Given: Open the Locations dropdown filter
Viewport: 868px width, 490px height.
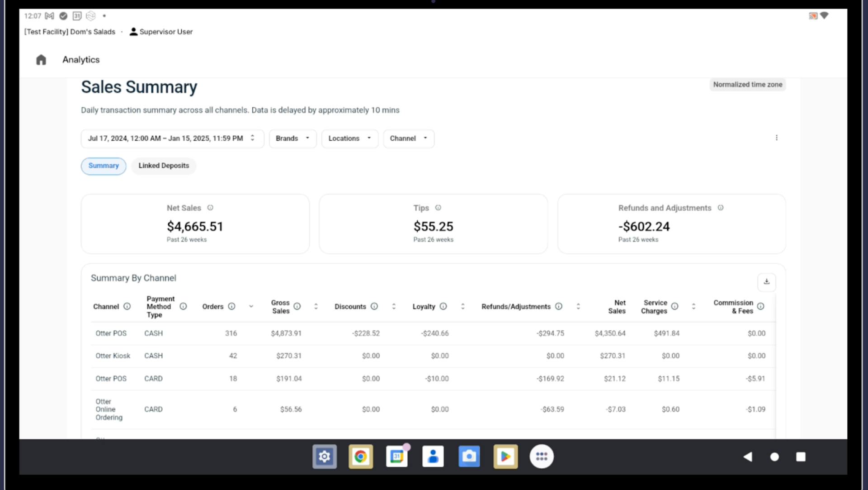Looking at the screenshot, I should pyautogui.click(x=349, y=138).
